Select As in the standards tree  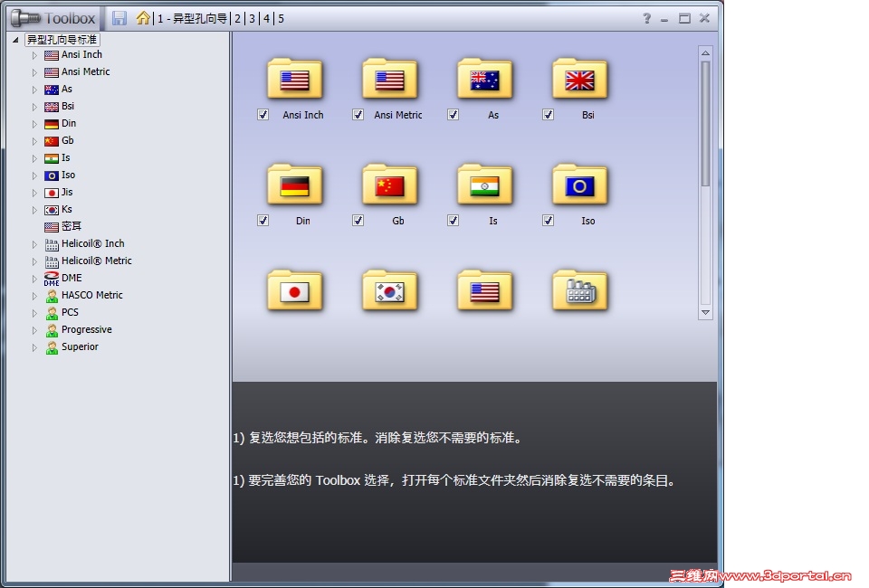point(66,90)
